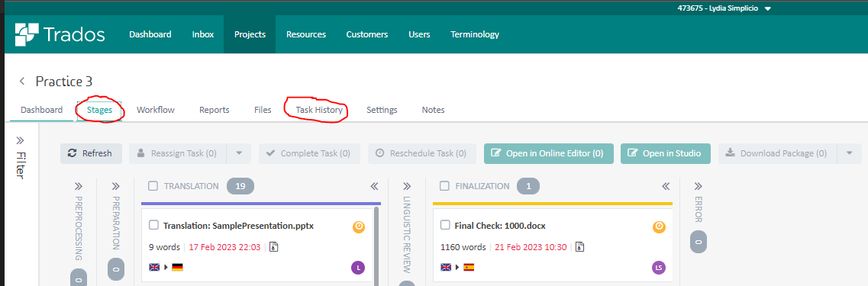Switch to the Workflow tab
The image size is (868, 286).
click(x=156, y=110)
